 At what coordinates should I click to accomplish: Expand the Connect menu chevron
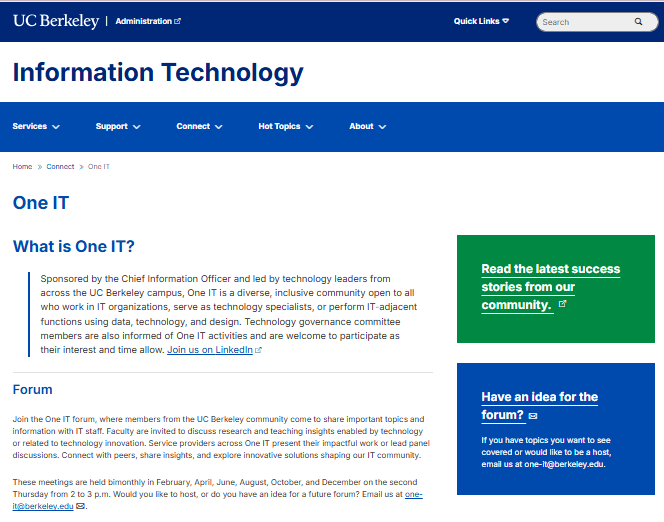219,127
